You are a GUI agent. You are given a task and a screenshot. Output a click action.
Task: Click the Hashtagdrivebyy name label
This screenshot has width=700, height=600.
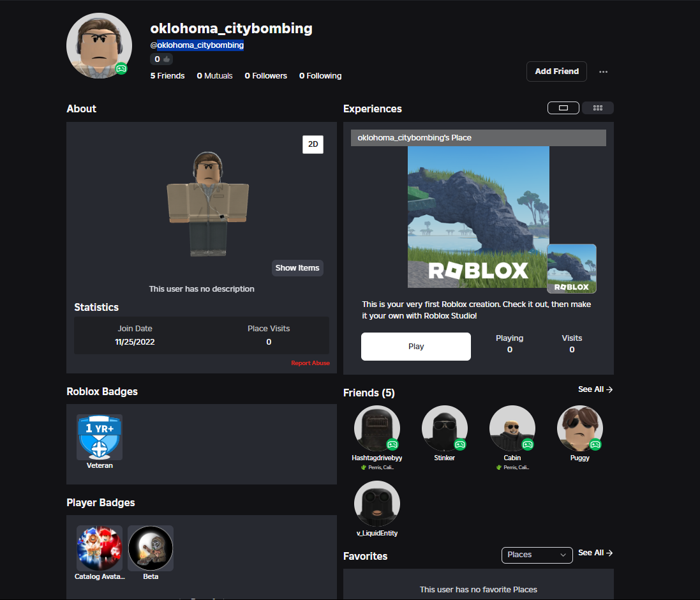click(x=376, y=458)
